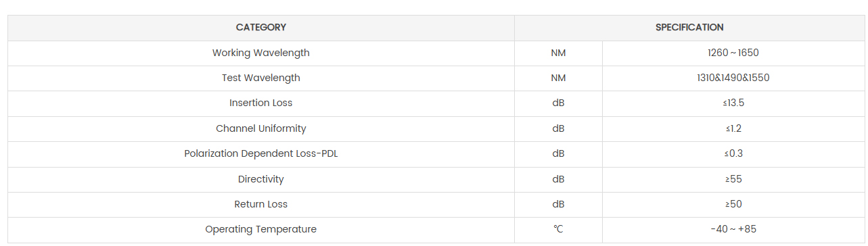Click the Channel Uniformity label

click(260, 128)
